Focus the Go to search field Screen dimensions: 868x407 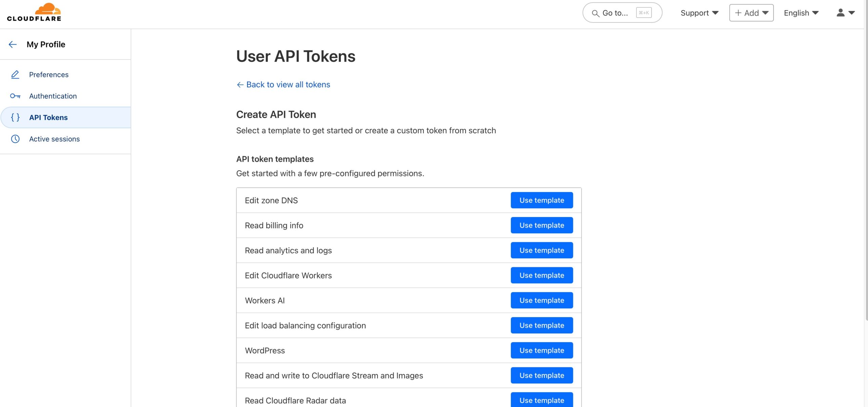point(622,13)
